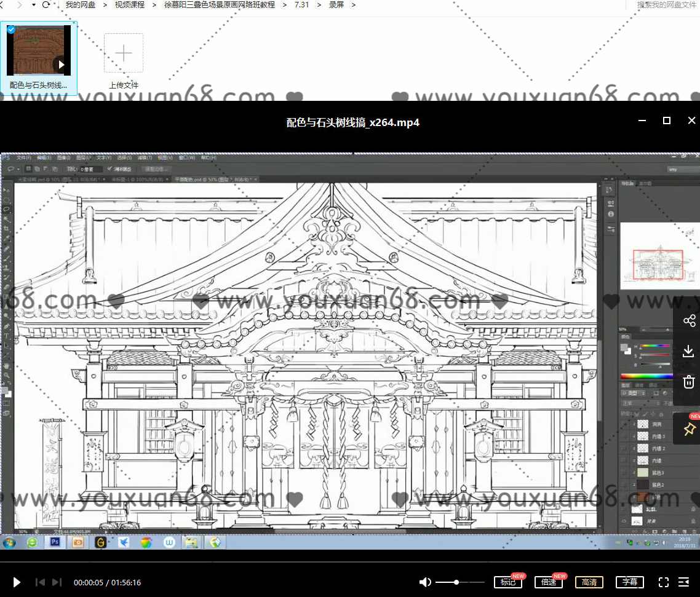
Task: Refresh the folder with the reload icon
Action: (46, 5)
